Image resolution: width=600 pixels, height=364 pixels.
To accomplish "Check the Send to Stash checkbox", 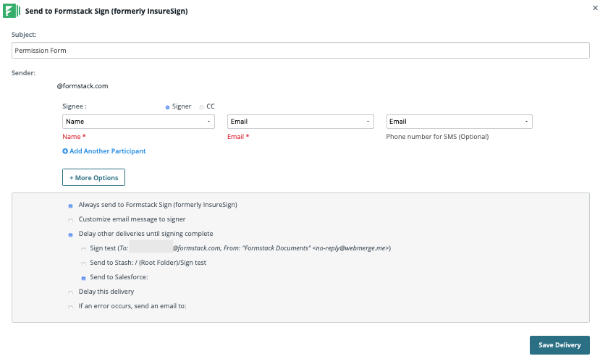I will tap(84, 263).
